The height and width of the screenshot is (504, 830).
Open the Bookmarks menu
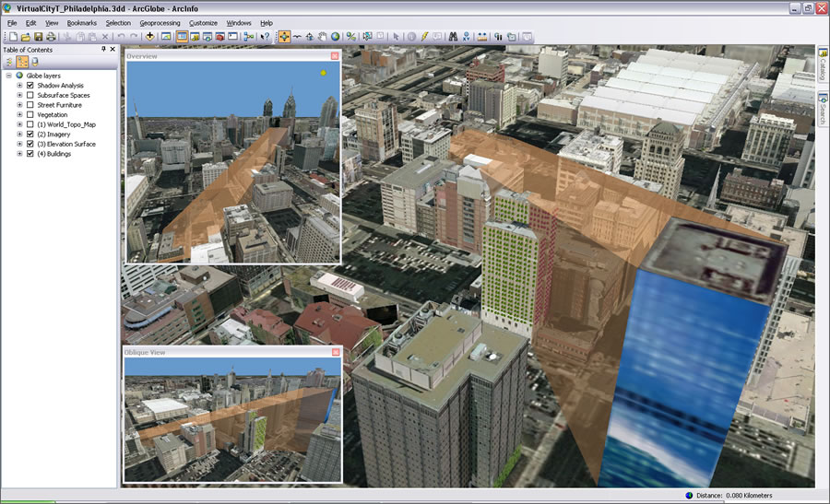coord(81,23)
